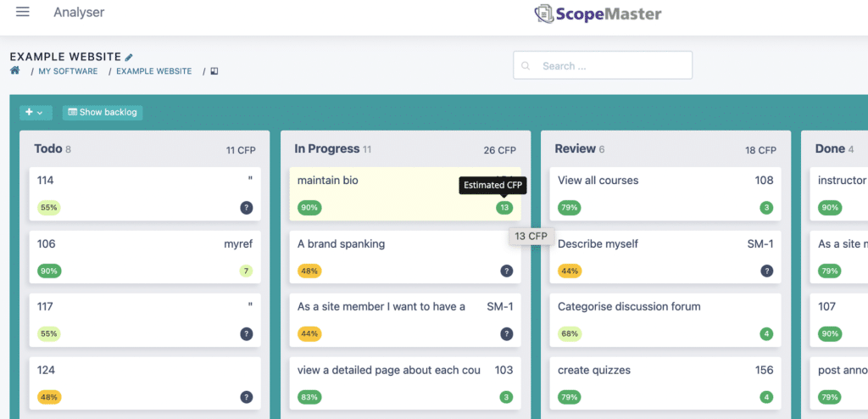Click the 4 CFP badge on create quizzes

click(766, 398)
